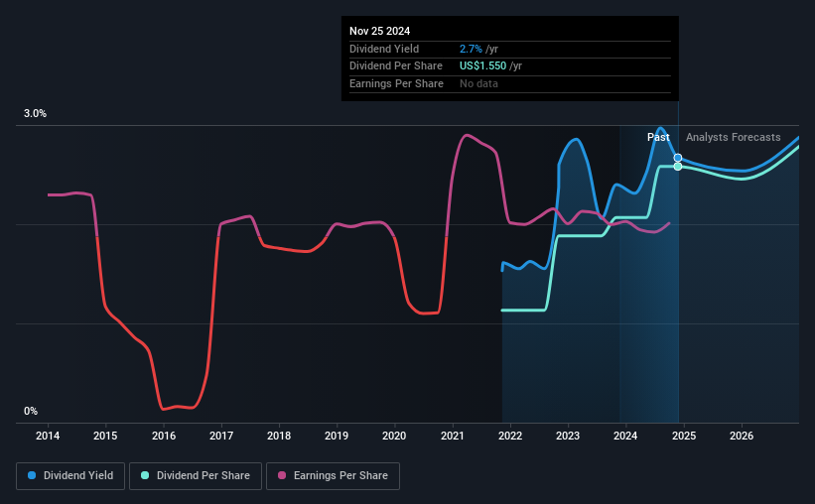Screen dimensions: 815x504
Task: Click the tooltip Dividend Yield row label
Action: point(384,49)
